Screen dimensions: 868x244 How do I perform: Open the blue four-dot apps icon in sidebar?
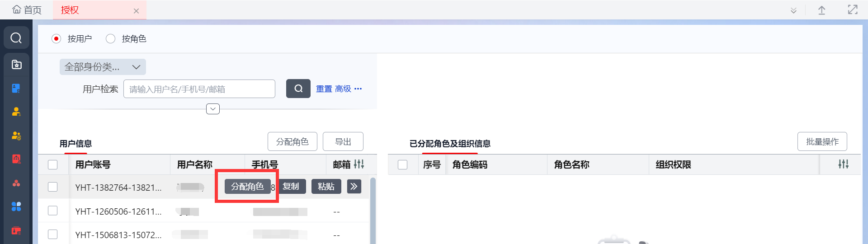point(16,206)
